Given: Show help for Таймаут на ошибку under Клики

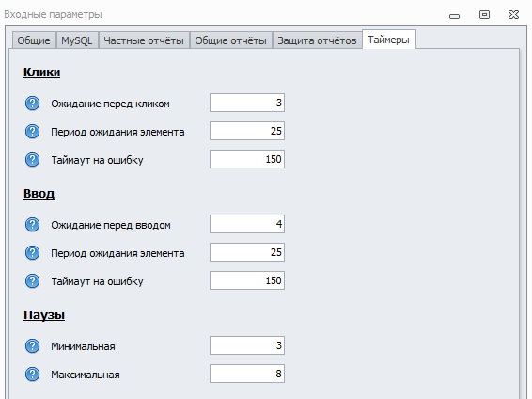Looking at the screenshot, I should 32,159.
